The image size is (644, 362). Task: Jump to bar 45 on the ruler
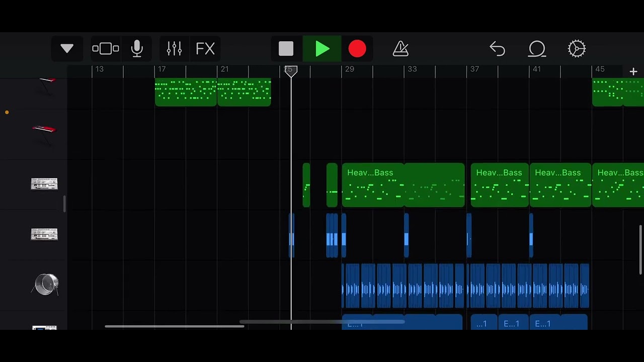click(600, 69)
